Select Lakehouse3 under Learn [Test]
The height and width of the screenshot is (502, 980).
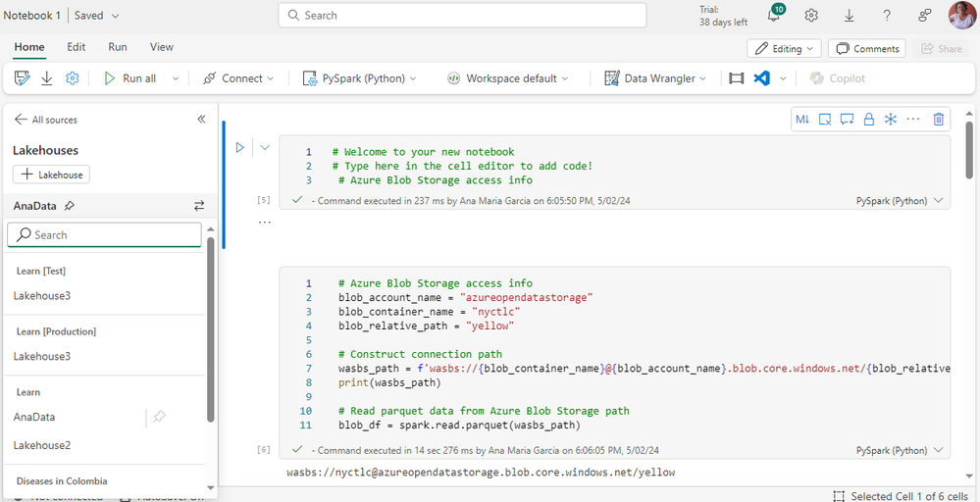click(42, 296)
